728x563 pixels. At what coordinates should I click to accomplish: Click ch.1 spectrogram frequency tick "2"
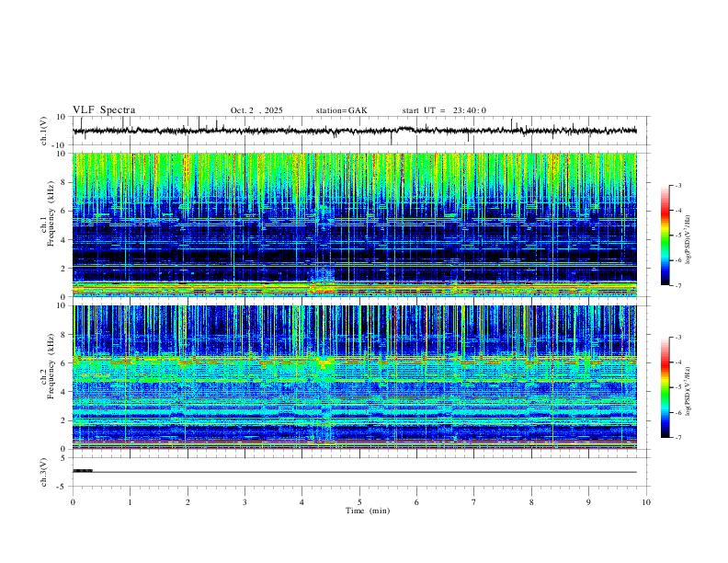[x=63, y=268]
